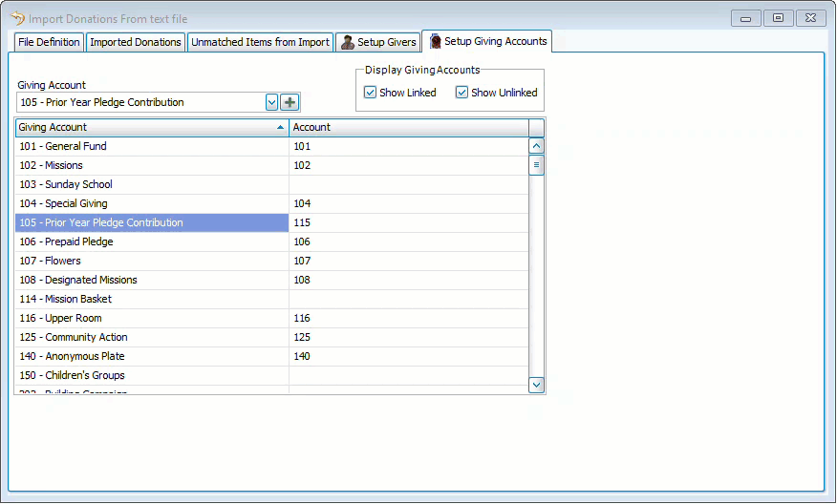Select the 101 - General Fund row
837x504 pixels.
click(x=152, y=146)
